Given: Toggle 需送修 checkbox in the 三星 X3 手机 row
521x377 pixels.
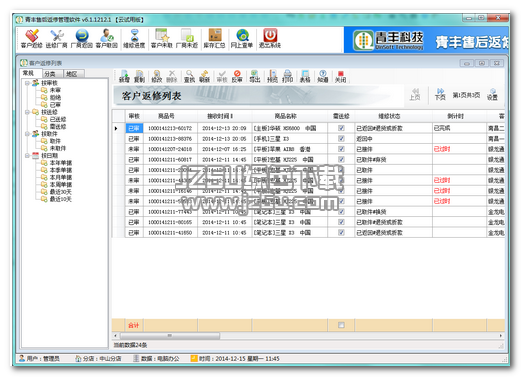Looking at the screenshot, I should click(341, 138).
